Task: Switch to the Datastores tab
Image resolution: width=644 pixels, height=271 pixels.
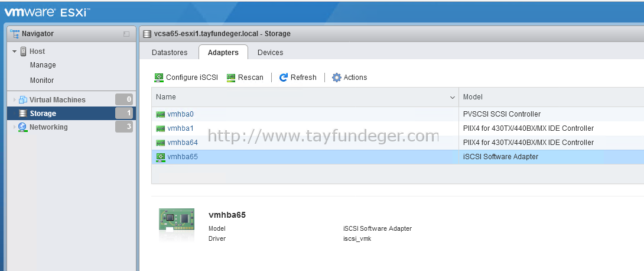Action: point(170,53)
